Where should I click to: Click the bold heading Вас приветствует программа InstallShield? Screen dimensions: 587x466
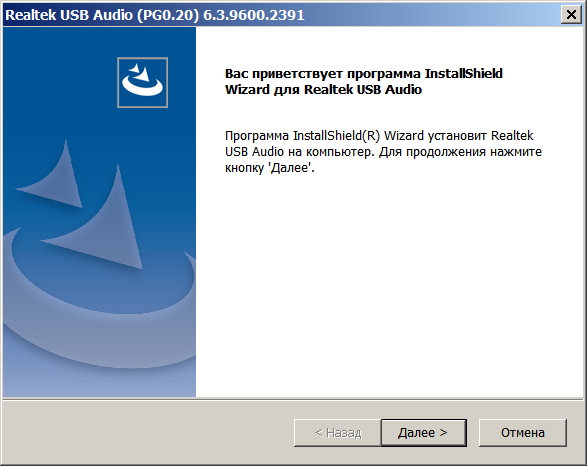[x=364, y=74]
